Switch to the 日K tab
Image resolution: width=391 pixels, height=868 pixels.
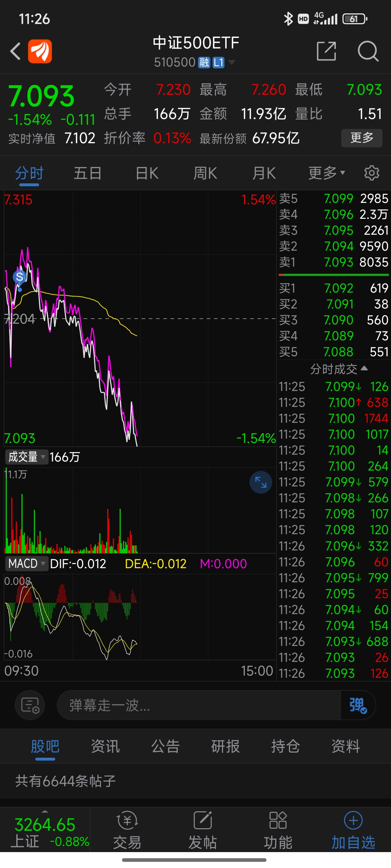pos(147,173)
